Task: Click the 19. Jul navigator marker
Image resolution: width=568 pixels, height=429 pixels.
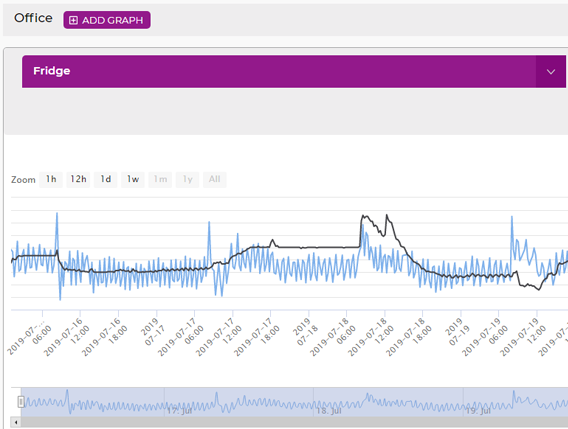Action: pos(478,411)
